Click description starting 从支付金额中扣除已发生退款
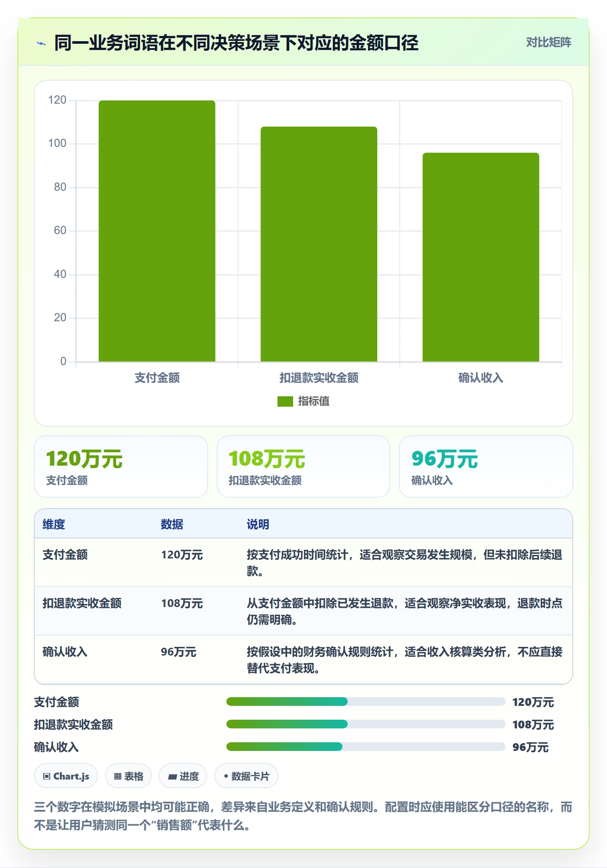Image resolution: width=607 pixels, height=868 pixels. (405, 611)
